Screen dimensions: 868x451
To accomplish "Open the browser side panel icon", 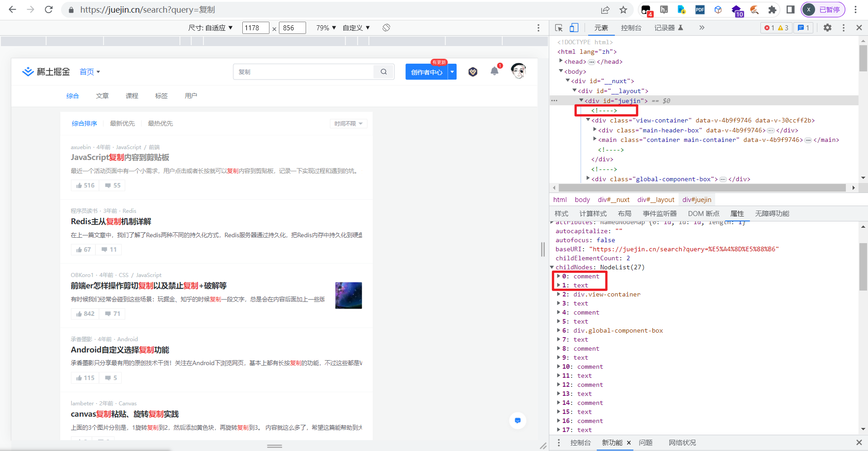I will point(790,9).
